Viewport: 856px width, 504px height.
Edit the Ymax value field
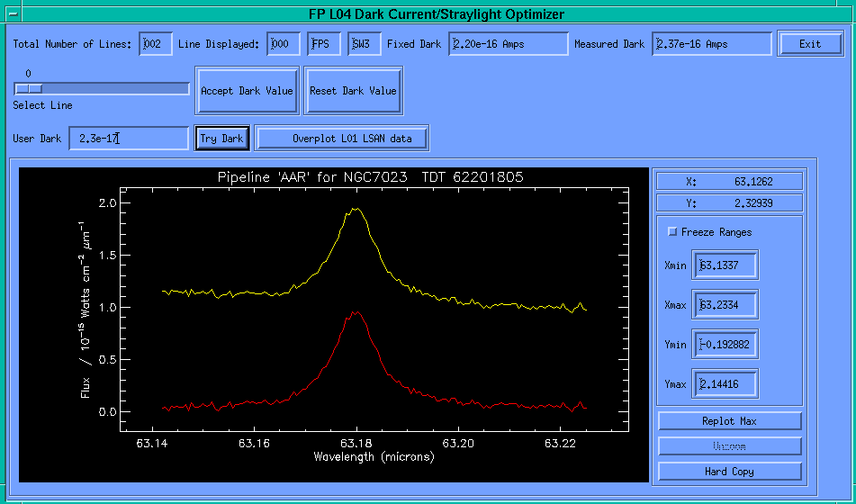[725, 384]
